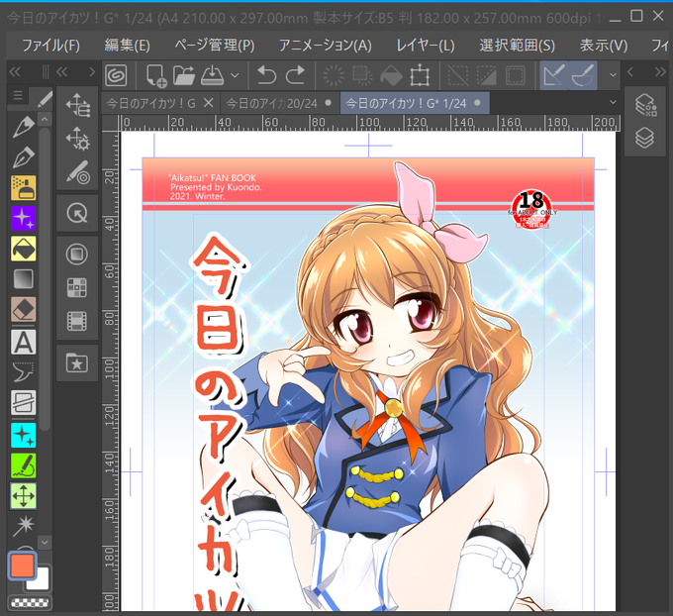Switch to the 今日のアイカツ！G tab
This screenshot has width=673, height=616.
click(x=151, y=103)
